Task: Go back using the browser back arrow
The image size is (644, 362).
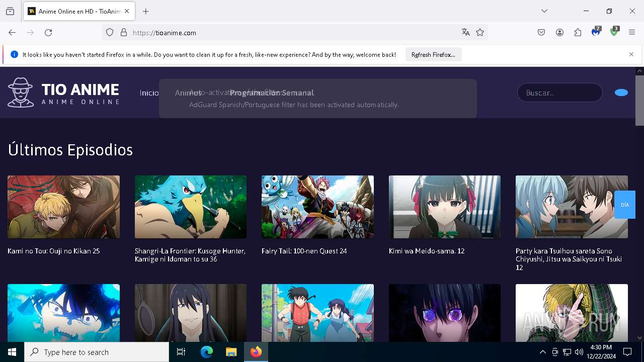Action: [12, 33]
